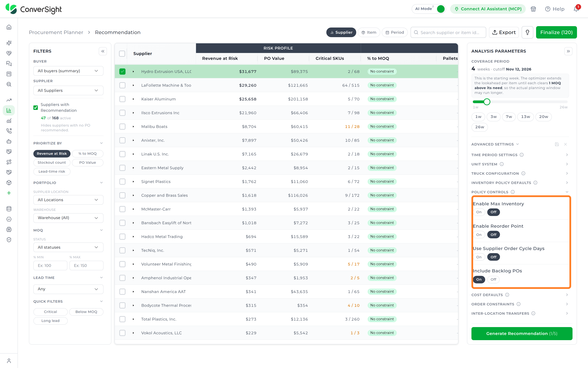Open the settings gear icon in the sidebar
588x368 pixels.
(9, 230)
